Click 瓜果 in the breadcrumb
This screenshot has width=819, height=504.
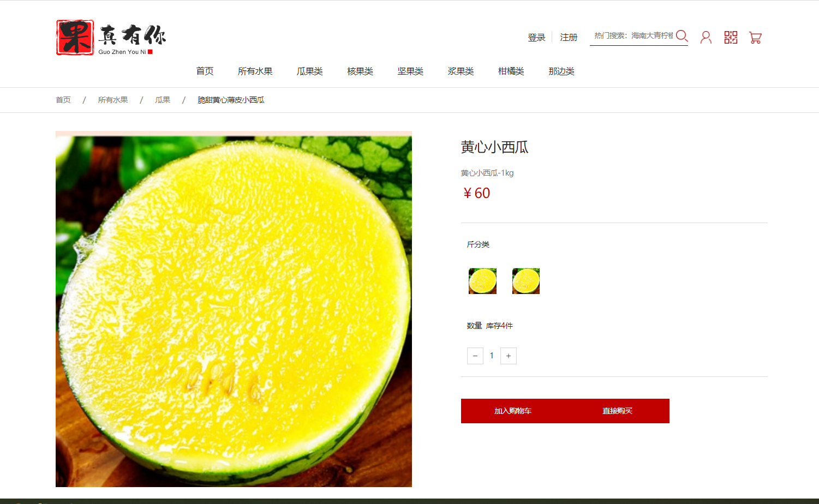pyautogui.click(x=163, y=100)
